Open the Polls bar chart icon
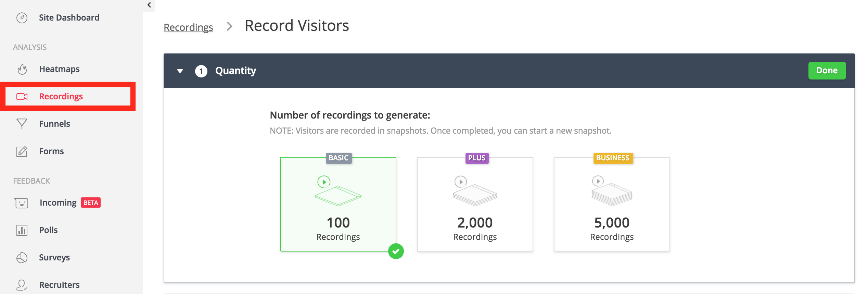The width and height of the screenshot is (868, 294). click(x=21, y=230)
